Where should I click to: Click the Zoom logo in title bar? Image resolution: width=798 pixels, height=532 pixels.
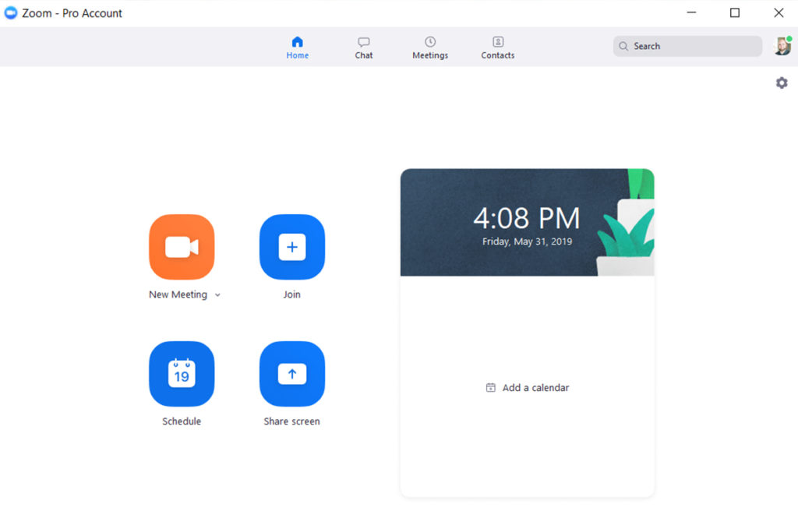click(11, 12)
